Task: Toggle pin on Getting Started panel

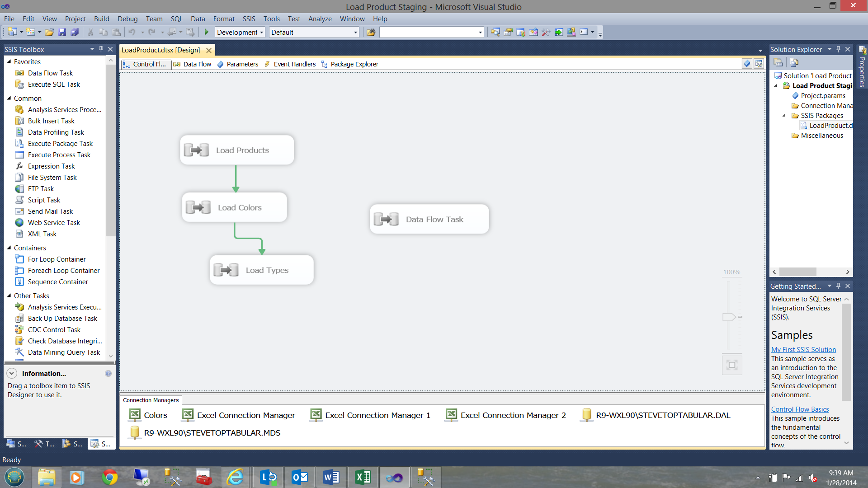Action: (839, 286)
